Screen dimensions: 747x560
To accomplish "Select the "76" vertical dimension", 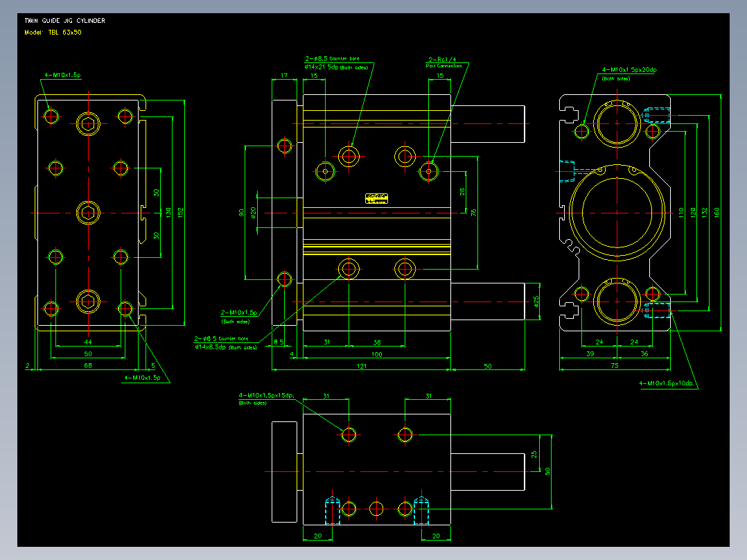I will tap(473, 213).
